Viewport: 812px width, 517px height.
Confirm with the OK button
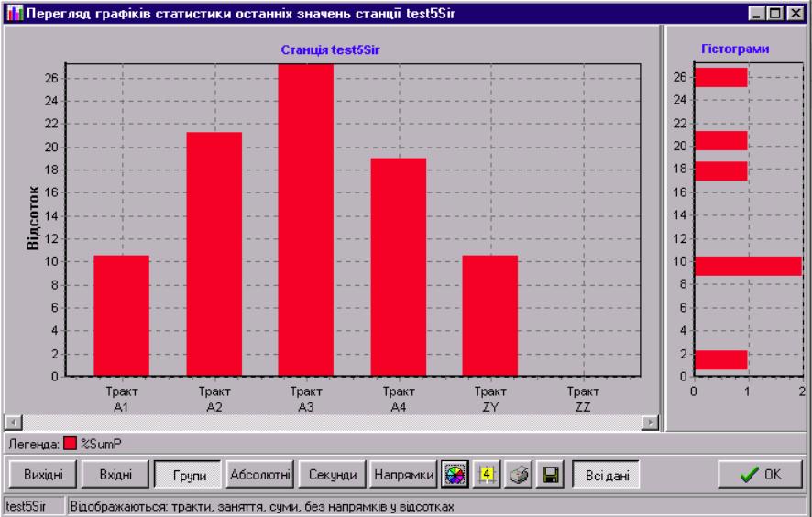click(x=760, y=474)
